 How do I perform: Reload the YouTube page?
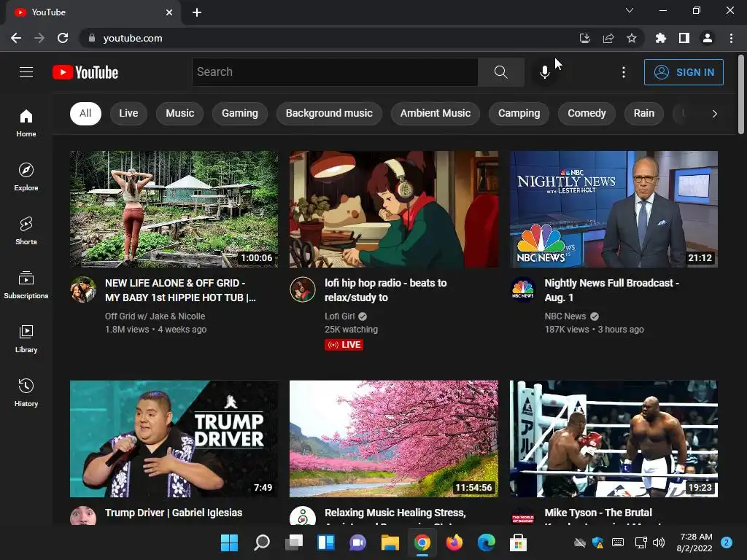click(x=63, y=38)
